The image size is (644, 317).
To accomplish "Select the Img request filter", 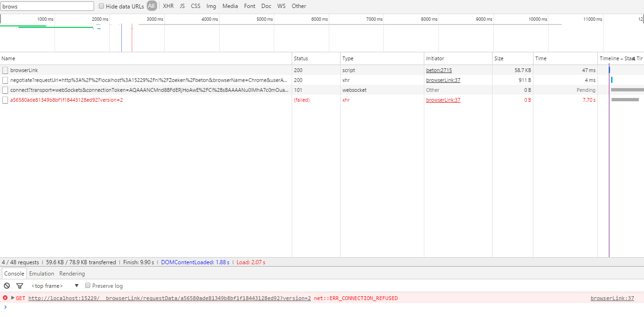I will (x=211, y=6).
